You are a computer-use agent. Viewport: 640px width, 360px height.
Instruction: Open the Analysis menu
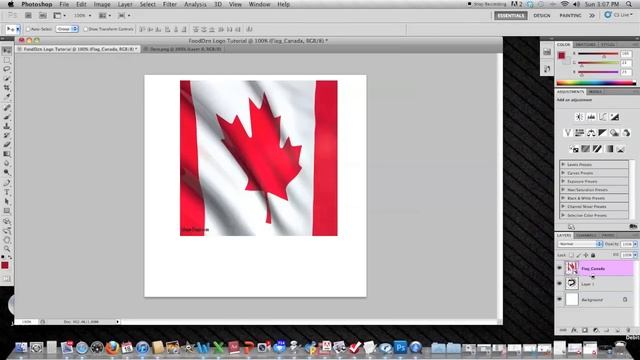click(195, 4)
